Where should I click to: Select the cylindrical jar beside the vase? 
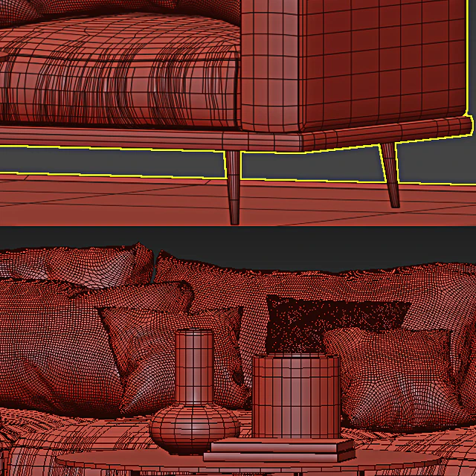tap(296, 396)
